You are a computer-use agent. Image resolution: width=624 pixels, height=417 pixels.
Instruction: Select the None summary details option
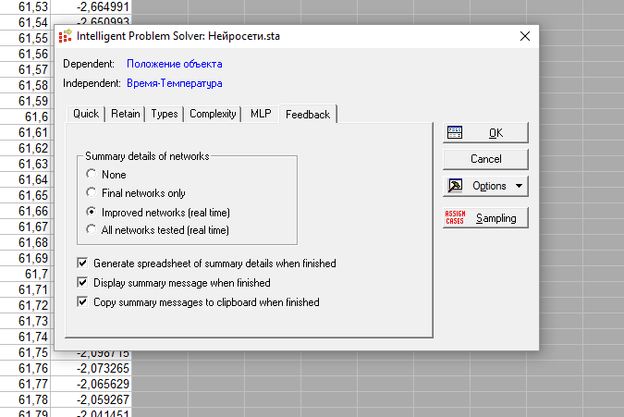(91, 174)
